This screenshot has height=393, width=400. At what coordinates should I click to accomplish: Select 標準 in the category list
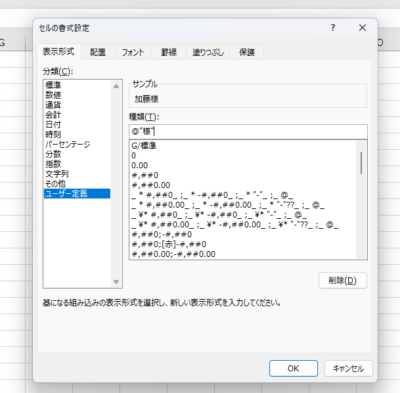click(77, 85)
